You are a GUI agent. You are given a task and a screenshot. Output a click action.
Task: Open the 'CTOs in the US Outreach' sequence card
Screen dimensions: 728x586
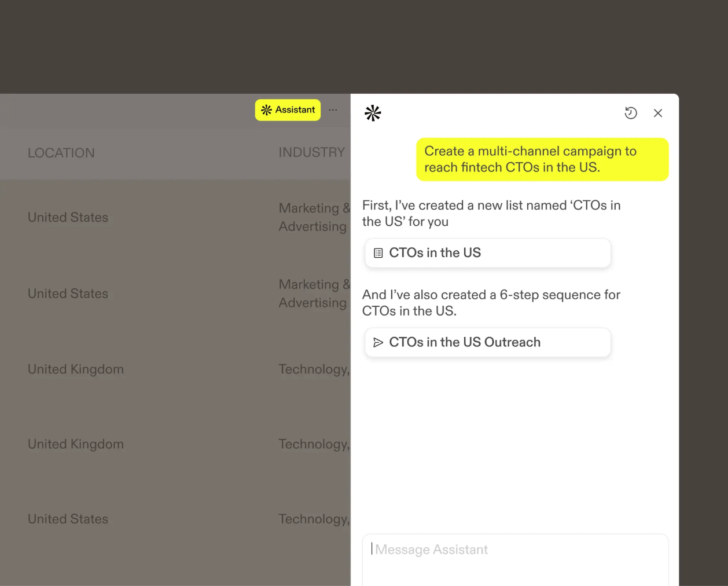point(488,342)
